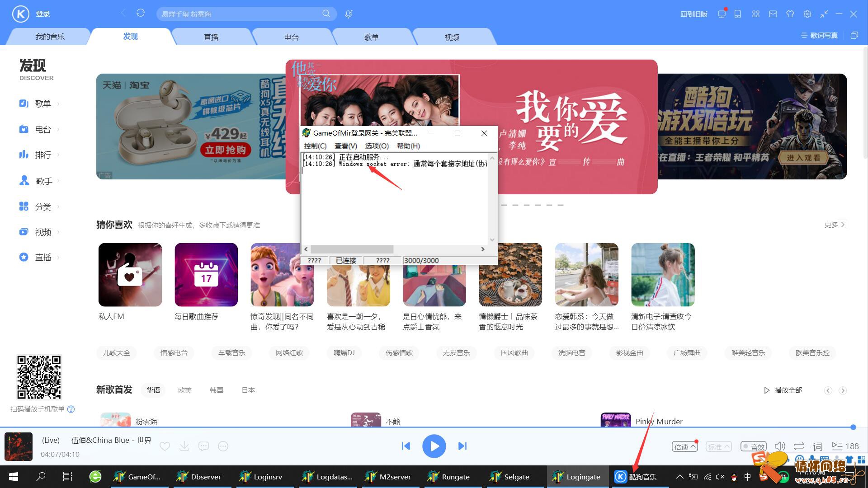The width and height of the screenshot is (868, 488).
Task: Show desktop lyrics with the 词 icon
Action: tap(817, 446)
